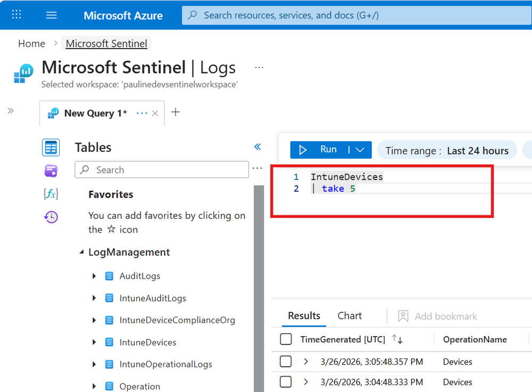This screenshot has width=532, height=392.
Task: Expand the AuditLogs table node
Action: coord(94,276)
